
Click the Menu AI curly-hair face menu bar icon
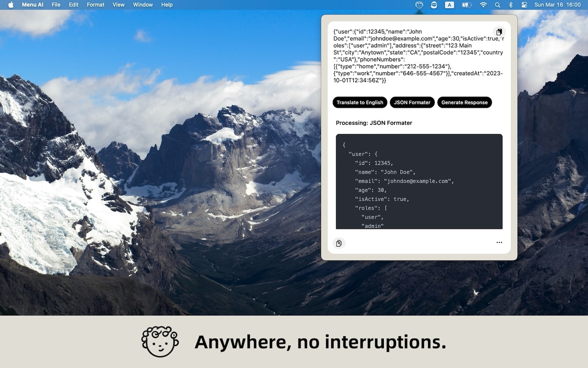pyautogui.click(x=419, y=5)
